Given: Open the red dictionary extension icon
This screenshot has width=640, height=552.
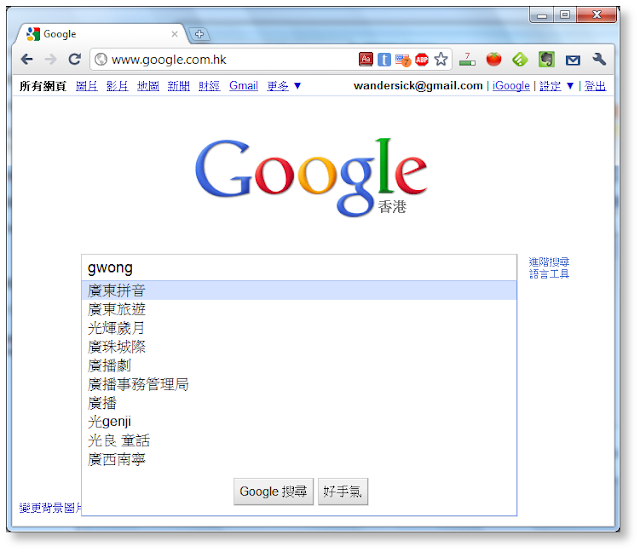Looking at the screenshot, I should 366,60.
